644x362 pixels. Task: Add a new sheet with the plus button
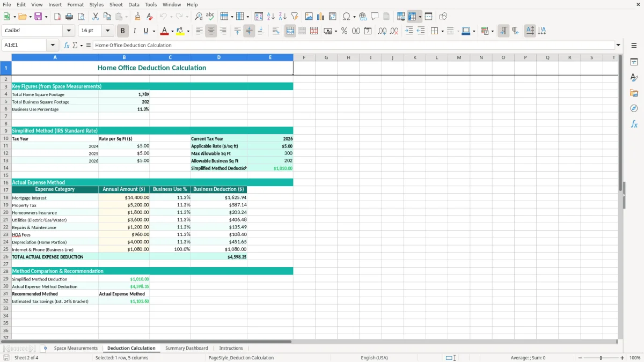click(45, 348)
